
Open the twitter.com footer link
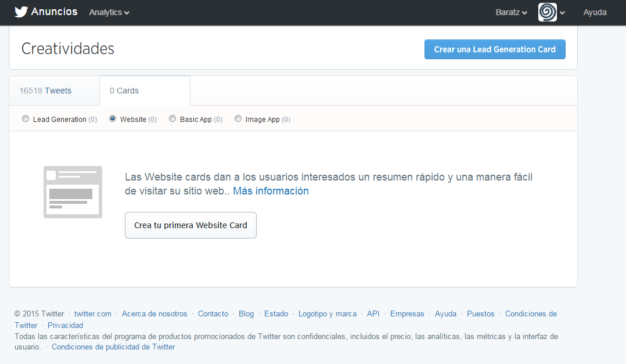click(x=93, y=313)
